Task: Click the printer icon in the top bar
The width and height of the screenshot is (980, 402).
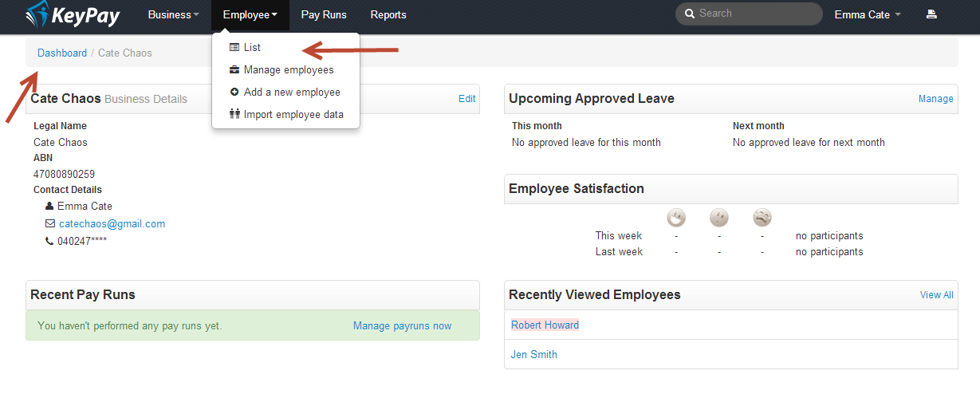Action: click(931, 14)
